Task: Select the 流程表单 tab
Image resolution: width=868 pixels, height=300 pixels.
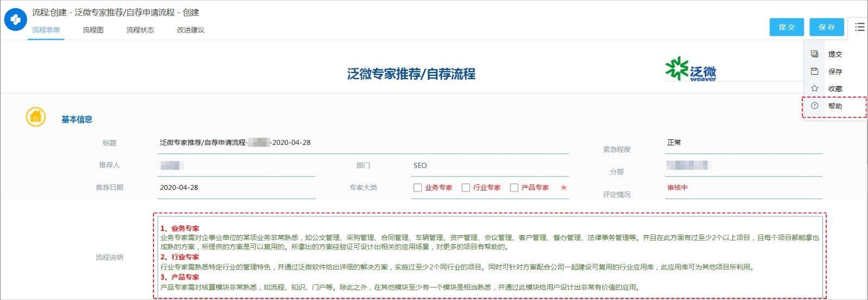Action: click(46, 30)
